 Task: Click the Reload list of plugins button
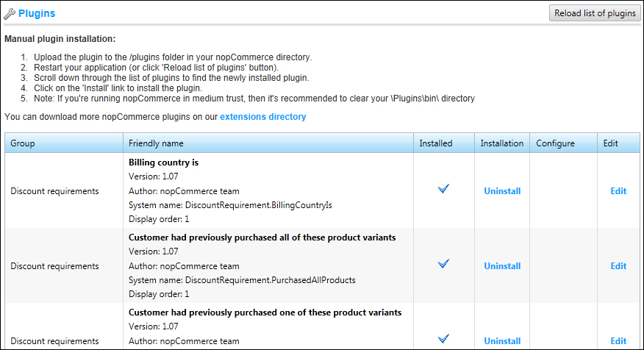(595, 13)
